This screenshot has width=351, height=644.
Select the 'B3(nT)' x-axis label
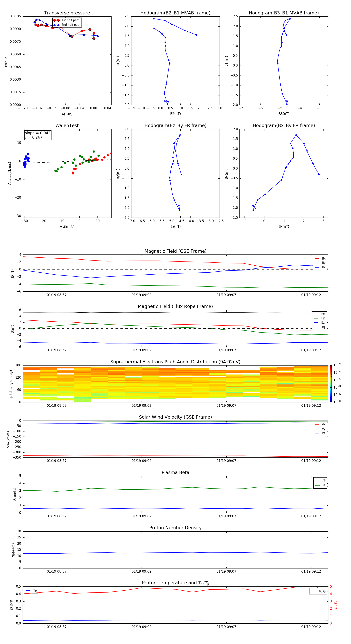pos(284,114)
